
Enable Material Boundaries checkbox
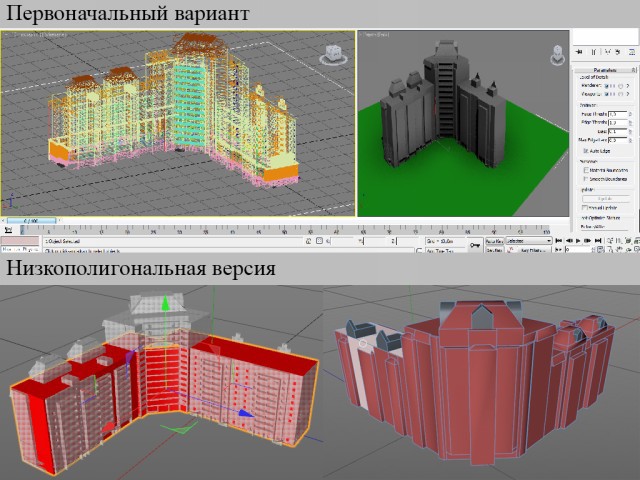pyautogui.click(x=586, y=170)
